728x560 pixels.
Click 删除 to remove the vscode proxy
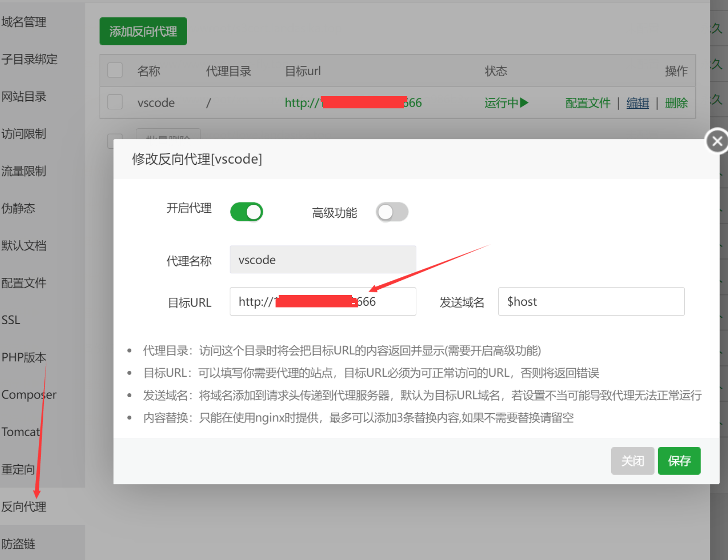tap(676, 103)
